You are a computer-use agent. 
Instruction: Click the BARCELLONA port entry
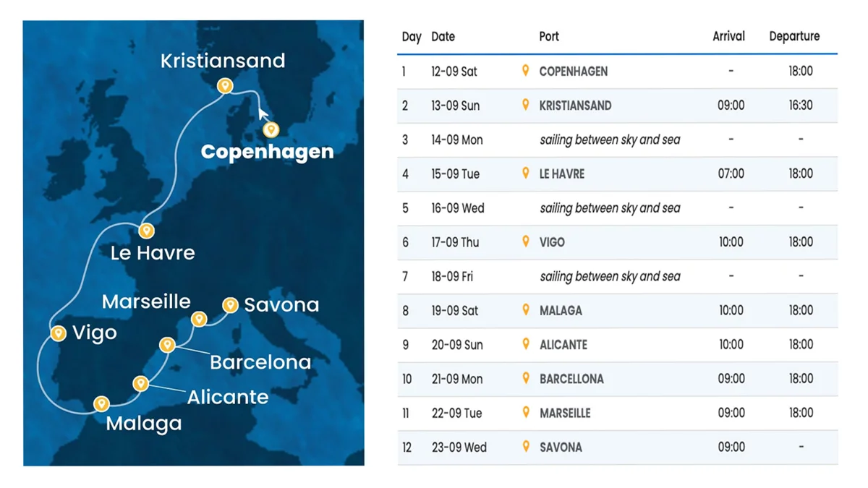tap(571, 379)
